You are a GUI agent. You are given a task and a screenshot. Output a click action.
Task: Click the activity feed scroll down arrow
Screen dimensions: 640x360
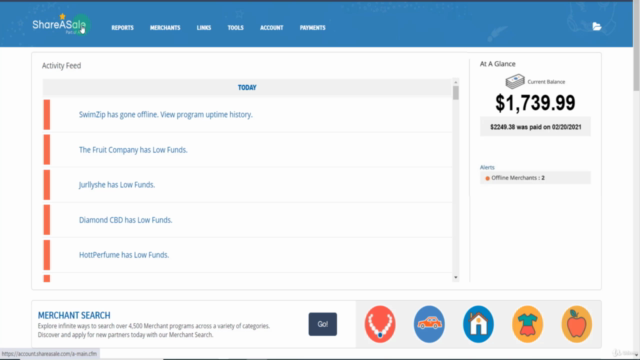point(456,278)
